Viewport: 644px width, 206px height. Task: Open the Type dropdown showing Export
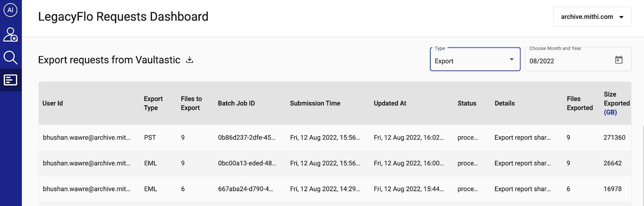(475, 61)
